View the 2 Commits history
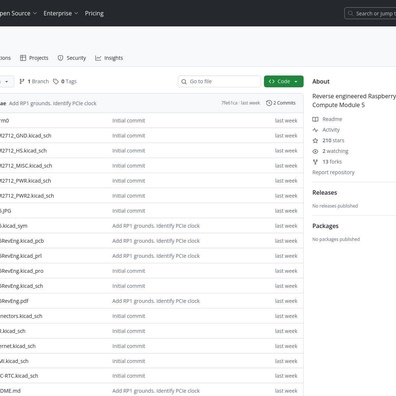396x396 pixels. point(281,103)
